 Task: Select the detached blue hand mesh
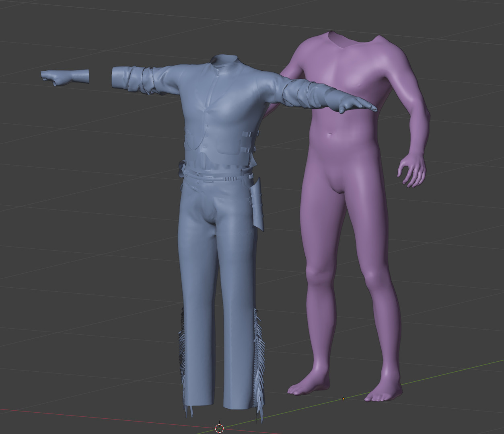pyautogui.click(x=65, y=77)
